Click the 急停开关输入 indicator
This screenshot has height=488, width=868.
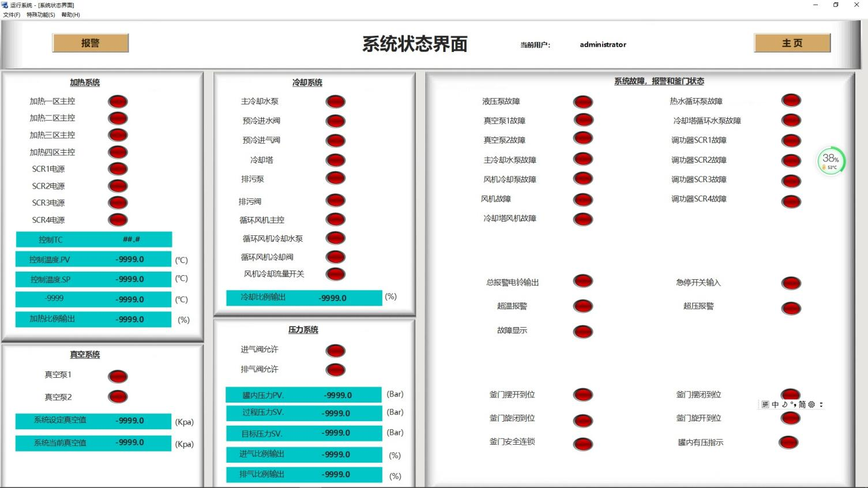tap(791, 282)
